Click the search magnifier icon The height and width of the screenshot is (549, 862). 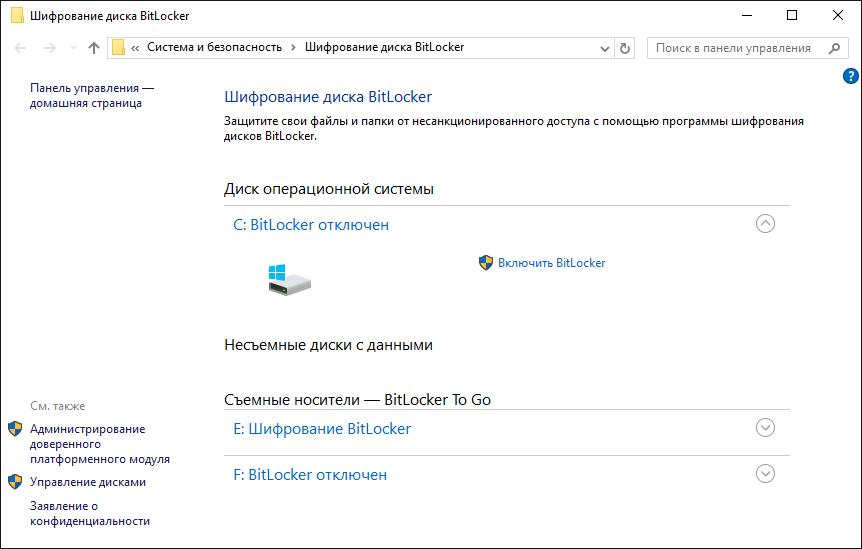tap(834, 48)
